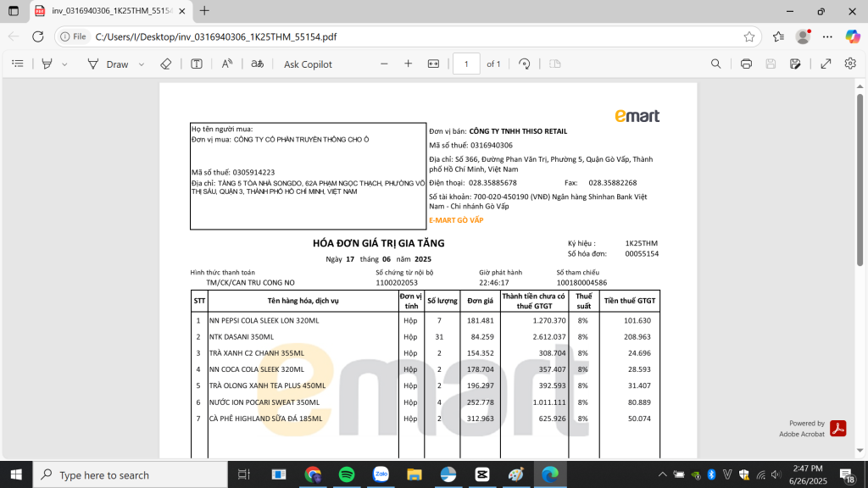Close the inv_0316940306 PDF tab
Viewport: 868px width, 488px height.
click(182, 11)
